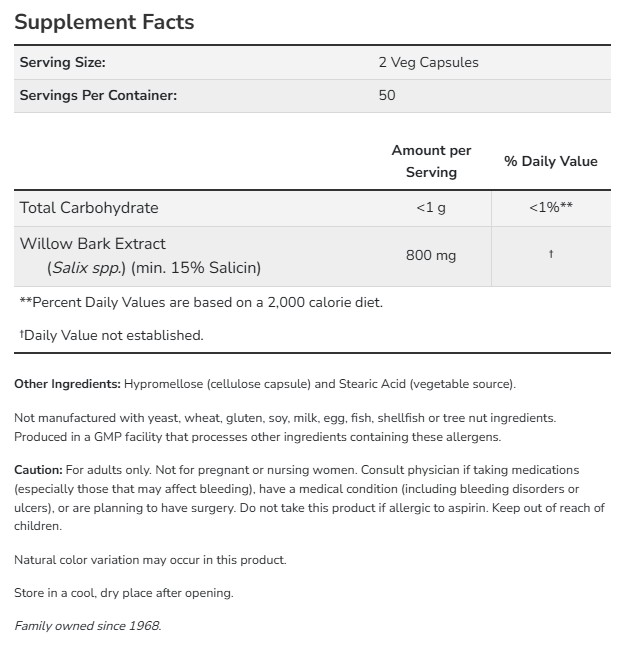This screenshot has width=623, height=647.
Task: Select the Total Carbohydrate row label
Action: (x=89, y=208)
